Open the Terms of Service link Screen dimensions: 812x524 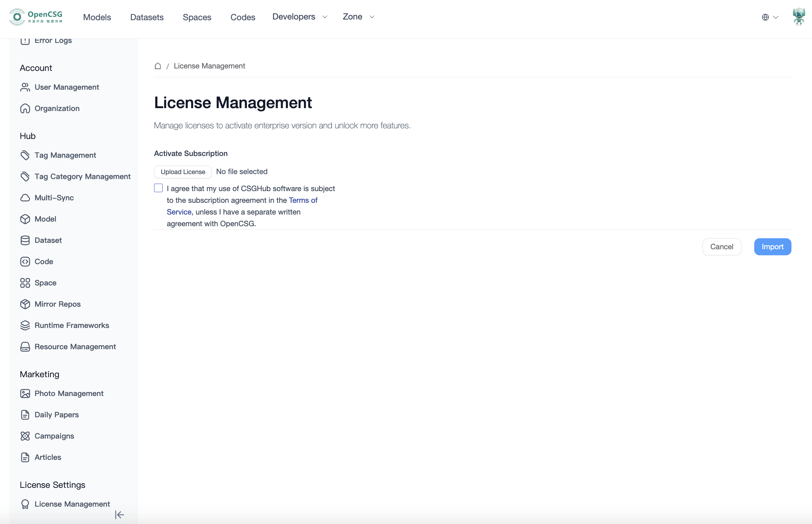coord(303,200)
